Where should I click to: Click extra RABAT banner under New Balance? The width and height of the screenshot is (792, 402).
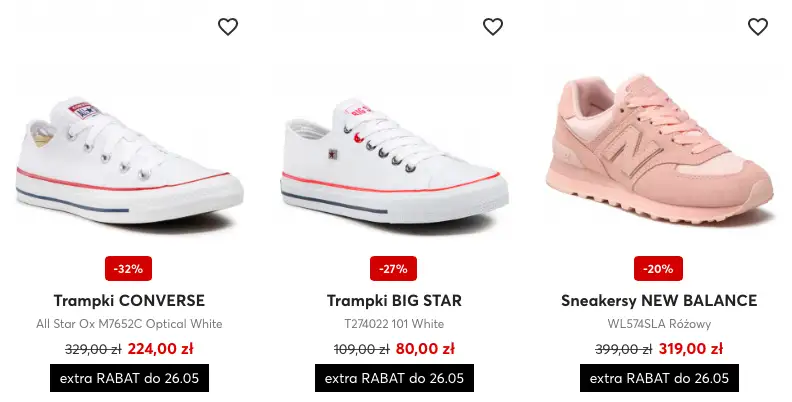[659, 378]
